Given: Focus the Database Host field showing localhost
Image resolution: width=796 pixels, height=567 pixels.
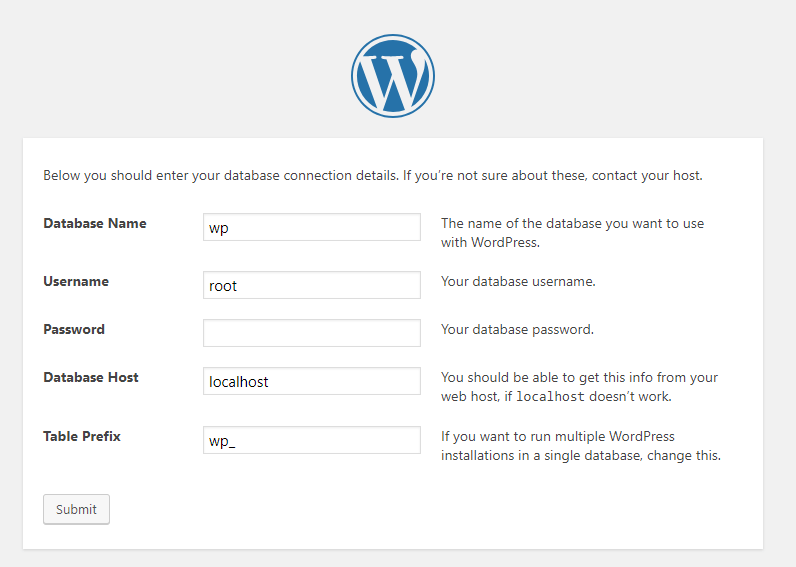Looking at the screenshot, I should coord(312,381).
